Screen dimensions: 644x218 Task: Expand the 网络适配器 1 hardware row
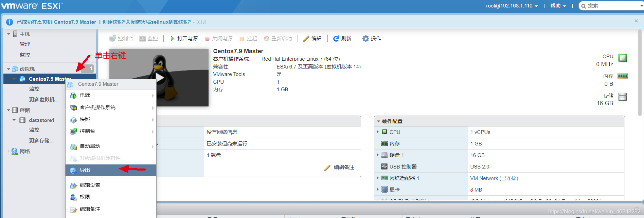378,178
